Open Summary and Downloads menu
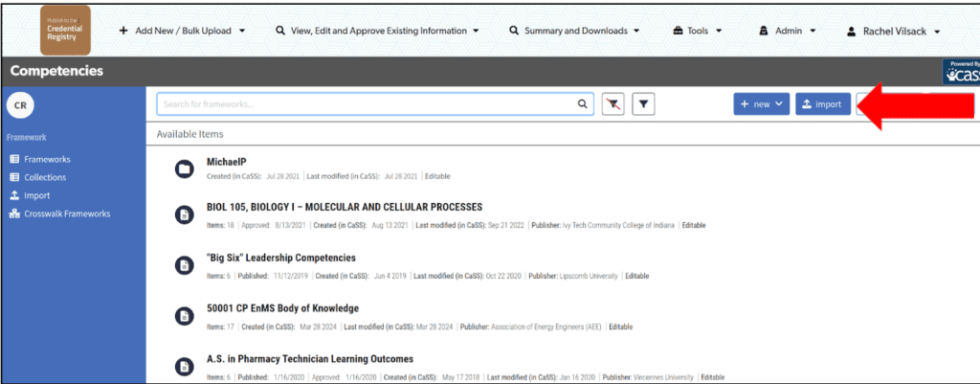Viewport: 980px width, 384px height. click(574, 31)
